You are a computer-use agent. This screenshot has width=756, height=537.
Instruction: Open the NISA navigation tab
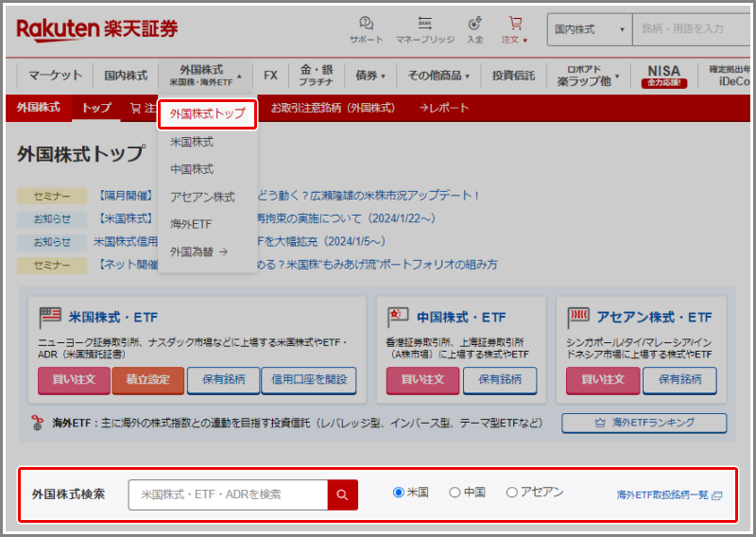pos(664,77)
